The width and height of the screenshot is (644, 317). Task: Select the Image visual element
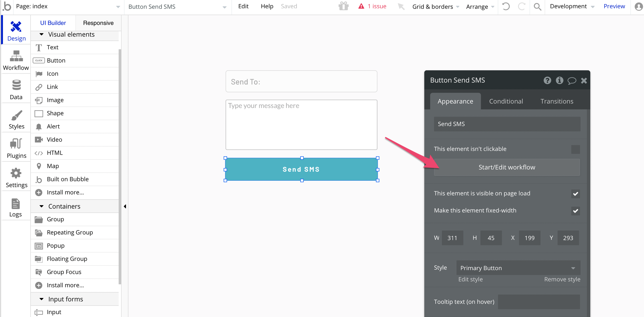(x=74, y=100)
